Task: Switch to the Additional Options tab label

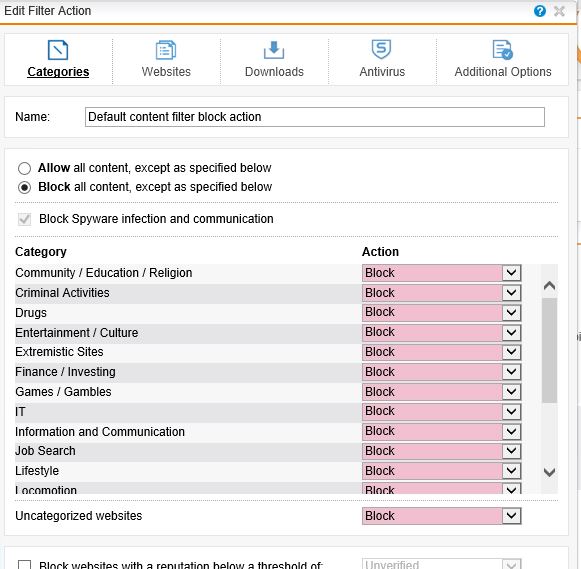Action: [x=503, y=71]
